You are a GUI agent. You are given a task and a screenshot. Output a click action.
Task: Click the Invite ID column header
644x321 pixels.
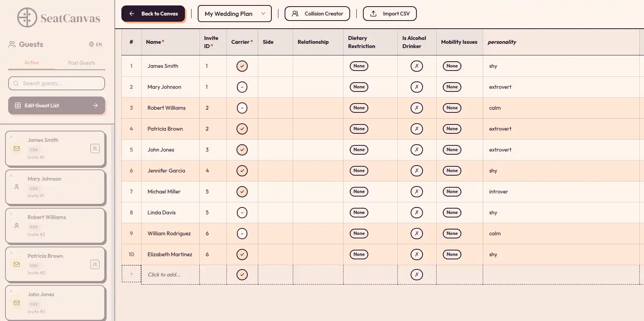click(x=213, y=42)
